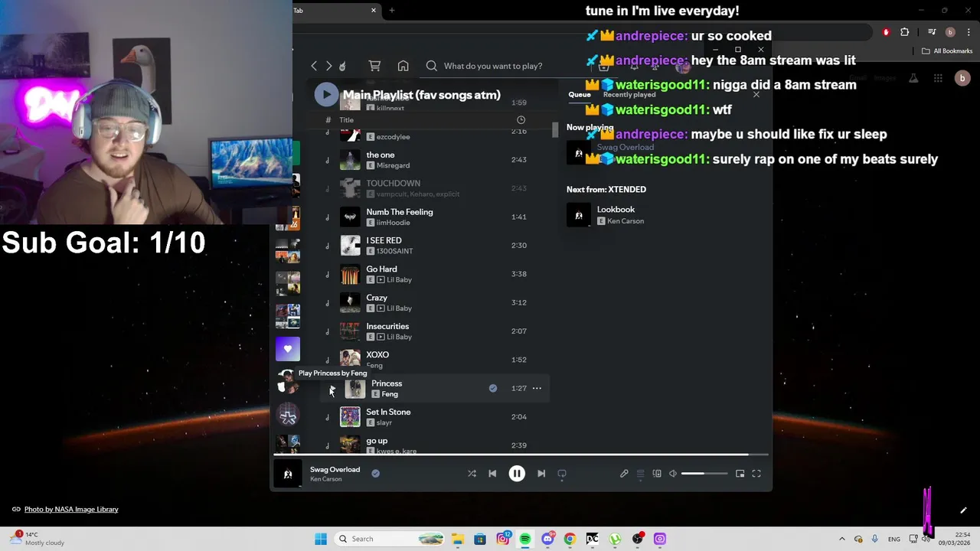Open artist link '1300SAINT'
This screenshot has width=980, height=551.
(x=394, y=251)
